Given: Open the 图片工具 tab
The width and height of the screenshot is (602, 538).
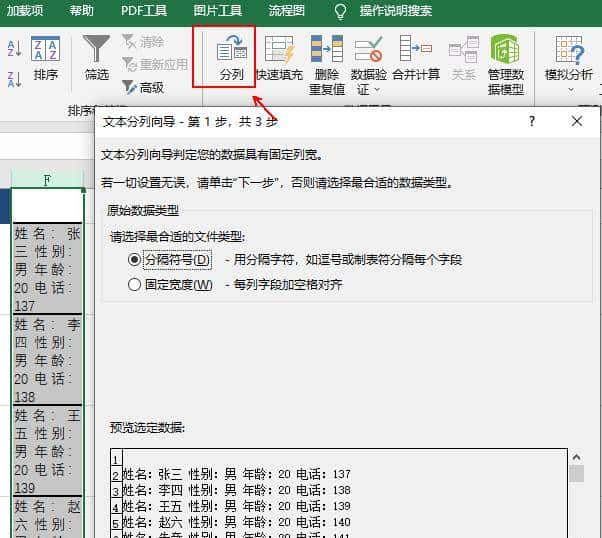Looking at the screenshot, I should coord(217,10).
